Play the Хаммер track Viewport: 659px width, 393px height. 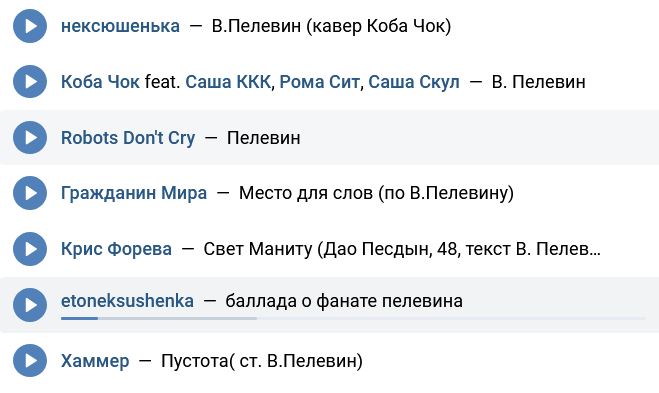[30, 361]
